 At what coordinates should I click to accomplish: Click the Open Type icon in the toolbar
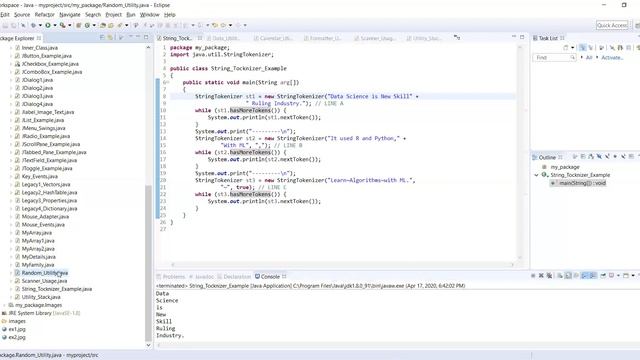(102, 25)
